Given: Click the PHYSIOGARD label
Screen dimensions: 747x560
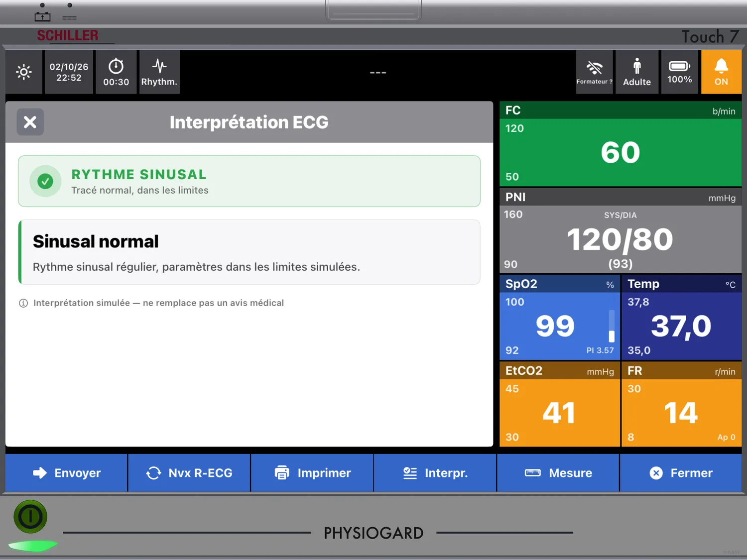Looking at the screenshot, I should pyautogui.click(x=373, y=533).
